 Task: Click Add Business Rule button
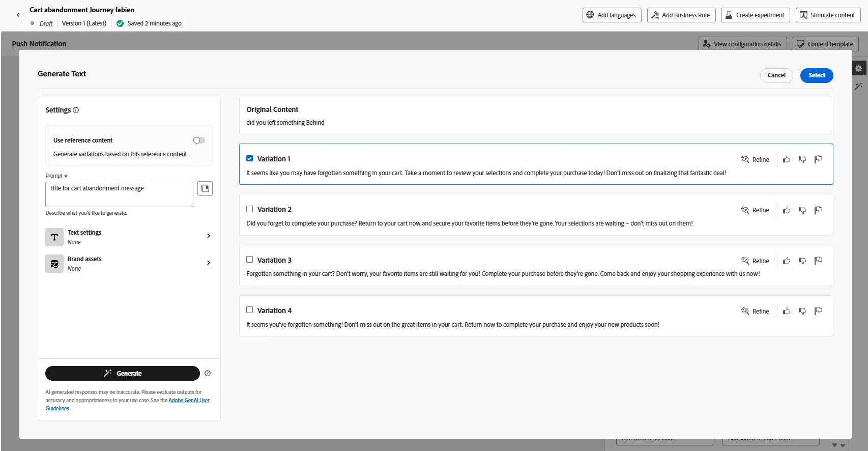681,15
